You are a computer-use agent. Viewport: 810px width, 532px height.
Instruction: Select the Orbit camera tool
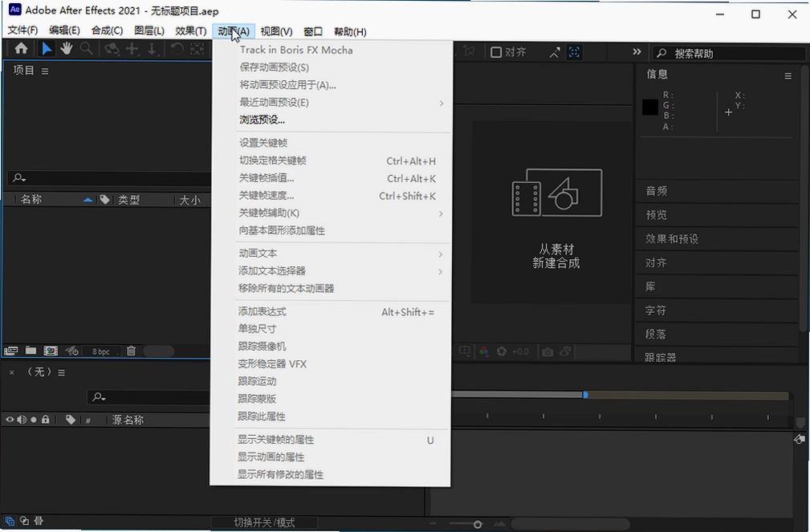(111, 49)
